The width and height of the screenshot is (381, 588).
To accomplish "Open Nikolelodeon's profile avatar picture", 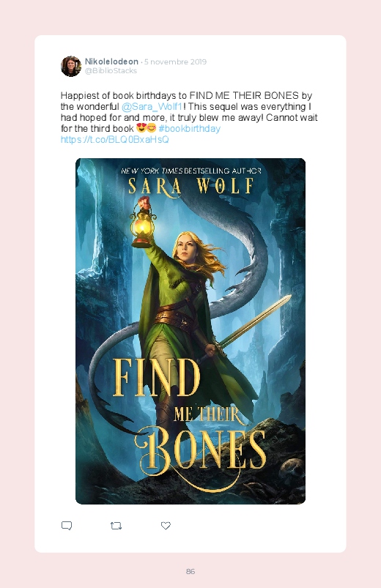I will pyautogui.click(x=71, y=67).
